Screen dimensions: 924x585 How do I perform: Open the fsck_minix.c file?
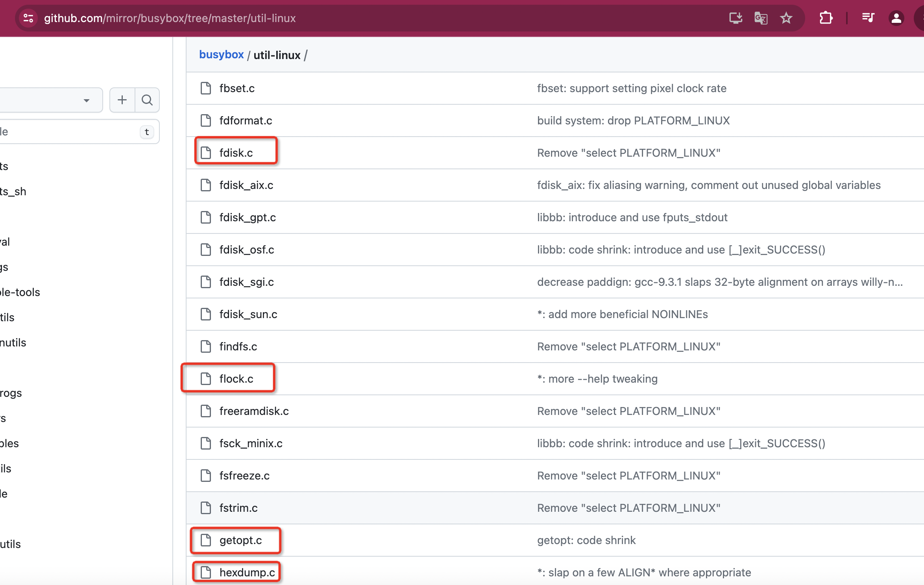pos(251,443)
